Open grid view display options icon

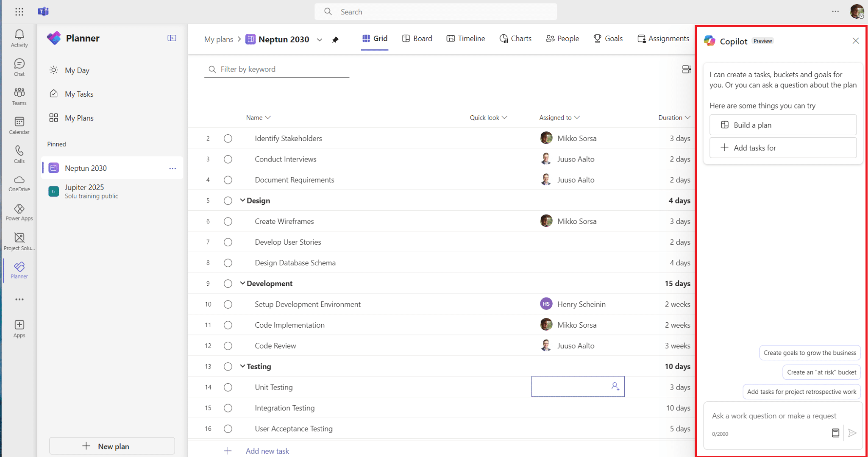click(x=686, y=69)
